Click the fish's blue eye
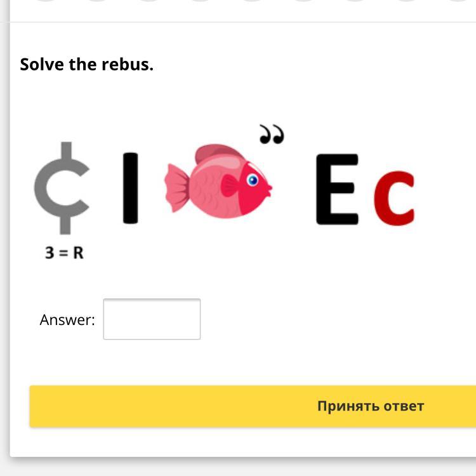The height and width of the screenshot is (476, 476). coord(253,180)
